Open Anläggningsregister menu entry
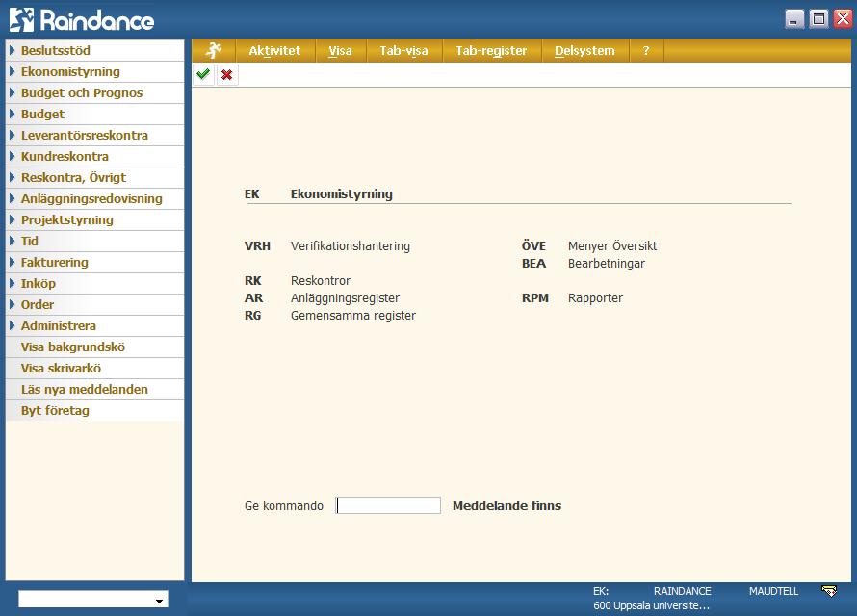Image resolution: width=857 pixels, height=616 pixels. (x=345, y=298)
